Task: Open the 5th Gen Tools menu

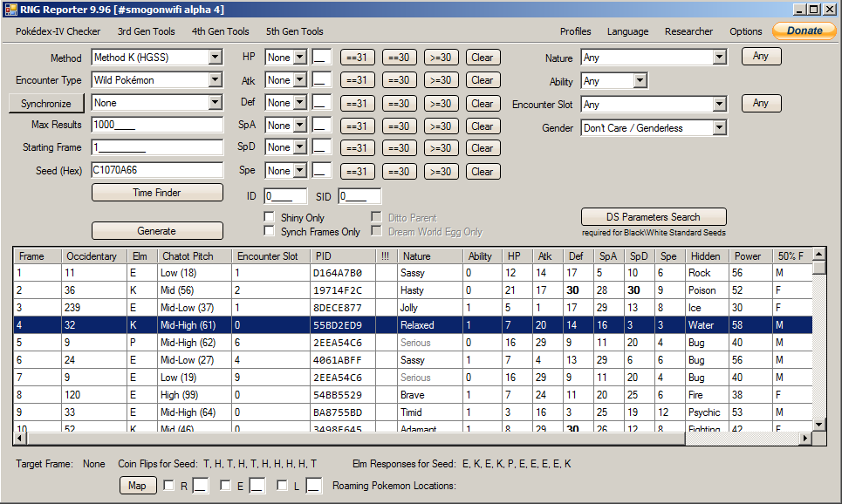Action: point(294,31)
